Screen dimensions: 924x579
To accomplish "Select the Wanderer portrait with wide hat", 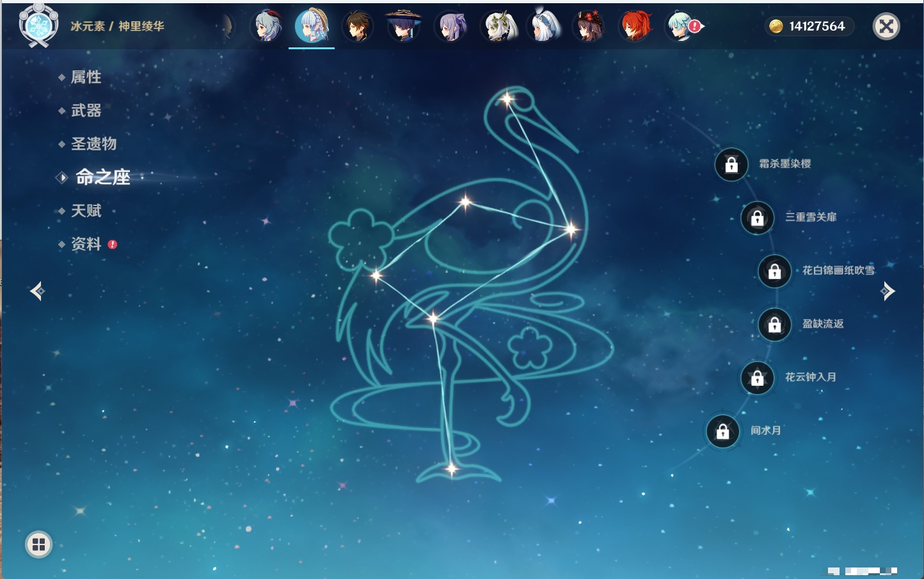I will coord(403,27).
